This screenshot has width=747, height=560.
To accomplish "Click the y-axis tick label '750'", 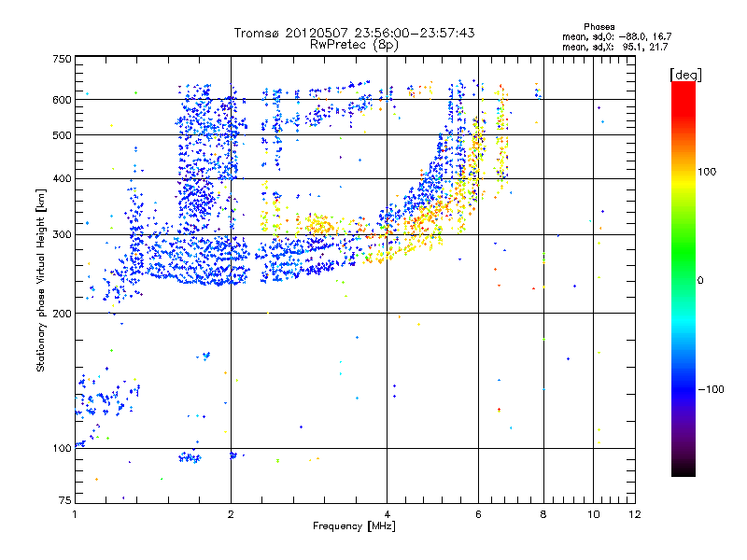I will (62, 59).
